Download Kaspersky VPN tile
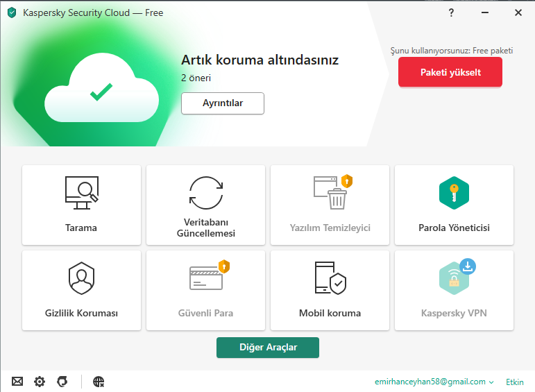Viewport: 535px width, 392px height. click(x=454, y=290)
